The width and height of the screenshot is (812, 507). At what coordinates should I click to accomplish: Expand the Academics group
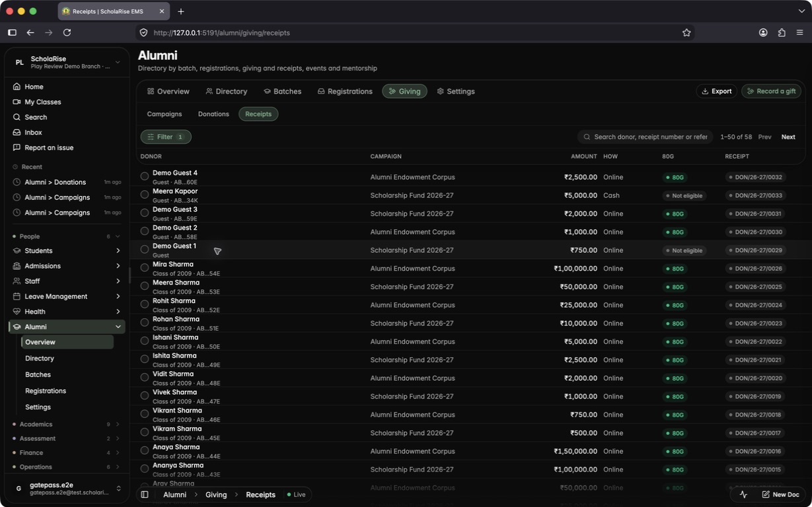coord(118,424)
